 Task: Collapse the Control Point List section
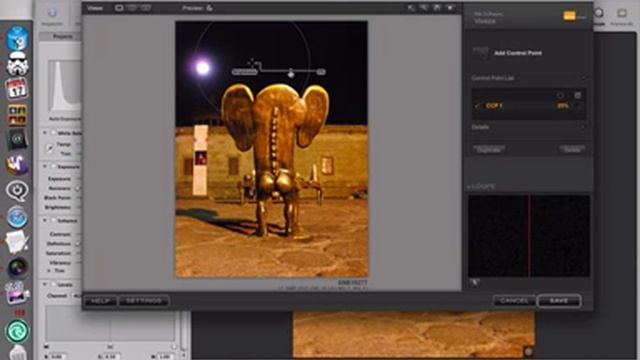tap(583, 78)
